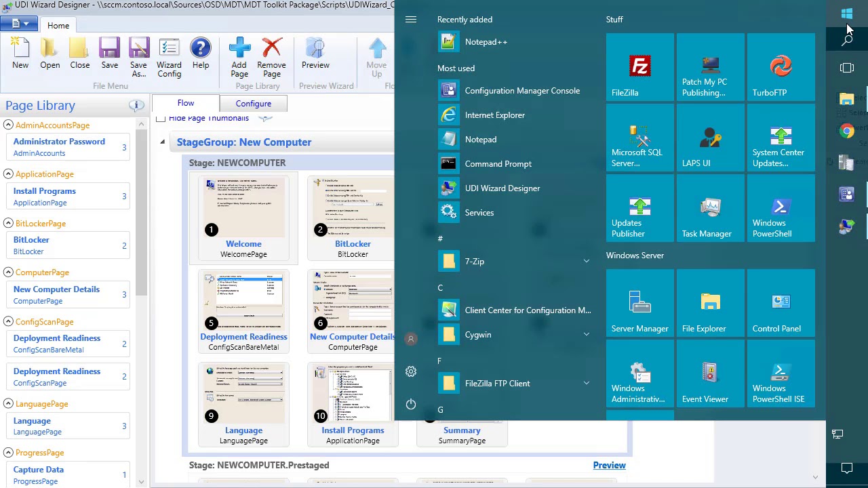Launch Command Prompt from Most used

(x=515, y=164)
